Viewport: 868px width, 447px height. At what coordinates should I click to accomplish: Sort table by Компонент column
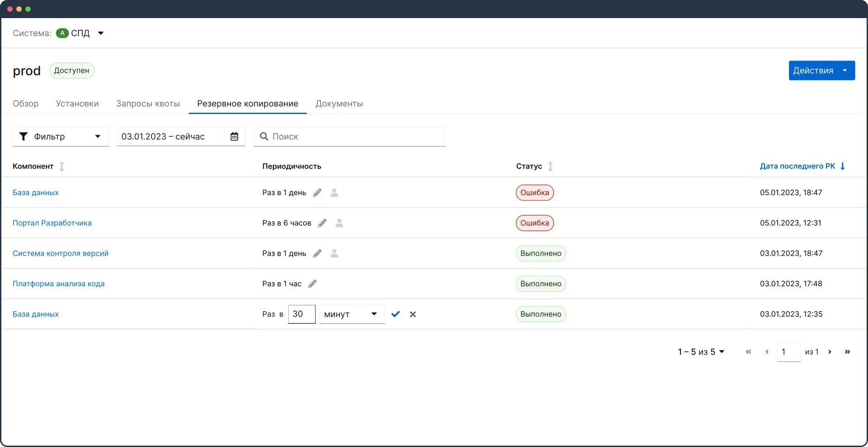(x=62, y=166)
